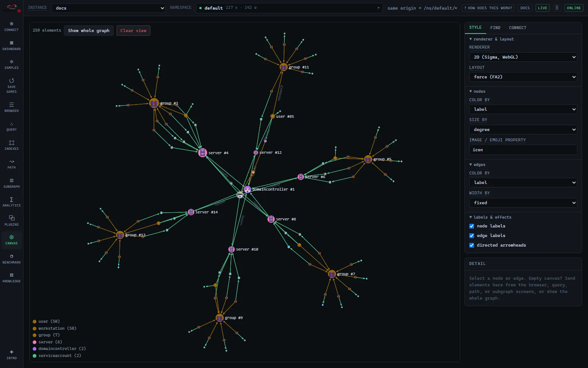Select the server #4 node

[202, 153]
